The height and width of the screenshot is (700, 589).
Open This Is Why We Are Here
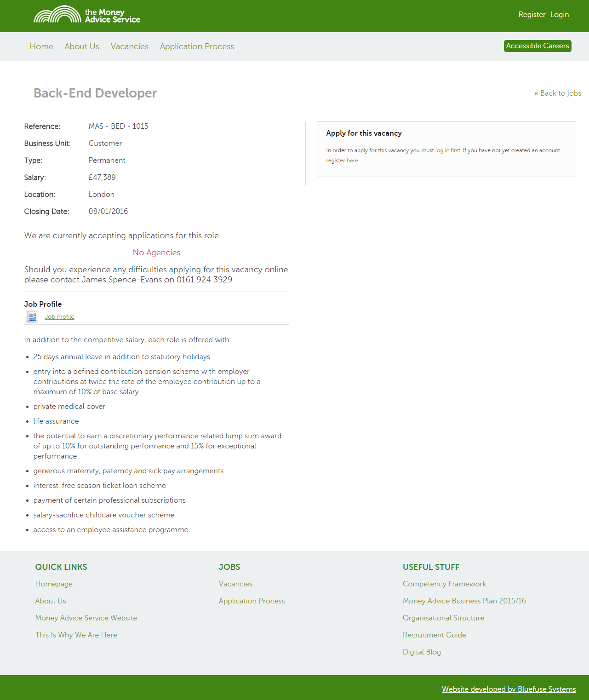(76, 635)
